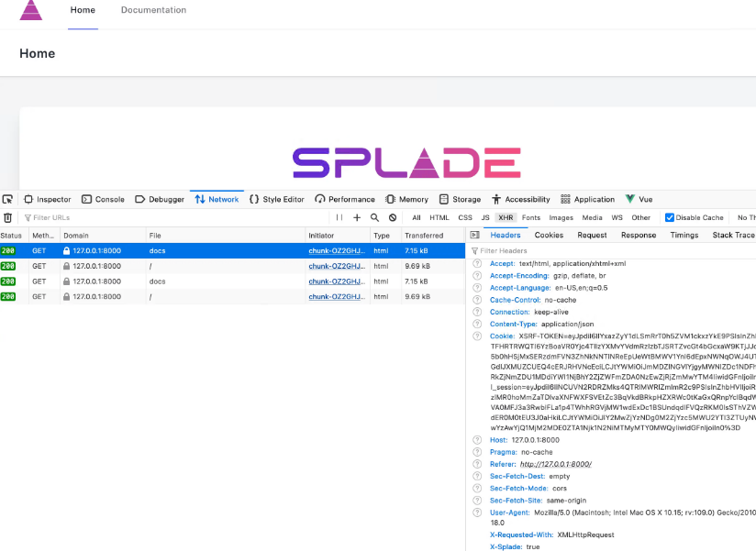Sort requests by the Domain column header

102,236
